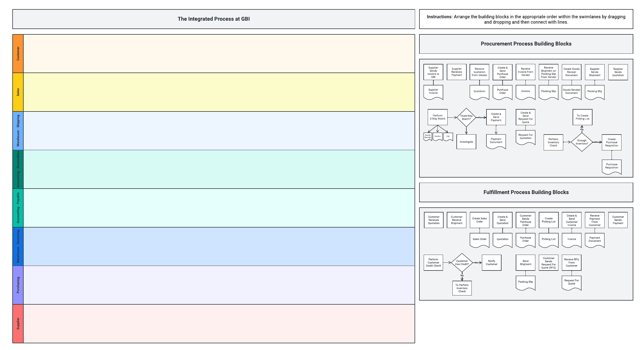Viewport: 644px width, 350px height.
Task: Select the orange Customer swimlane header
Action: click(x=18, y=53)
